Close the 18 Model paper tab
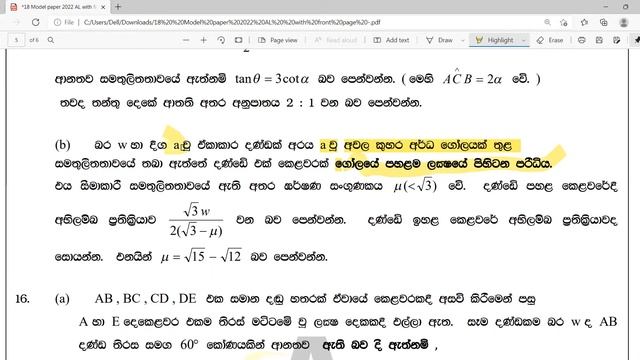Image resolution: width=640 pixels, height=360 pixels. click(103, 7)
